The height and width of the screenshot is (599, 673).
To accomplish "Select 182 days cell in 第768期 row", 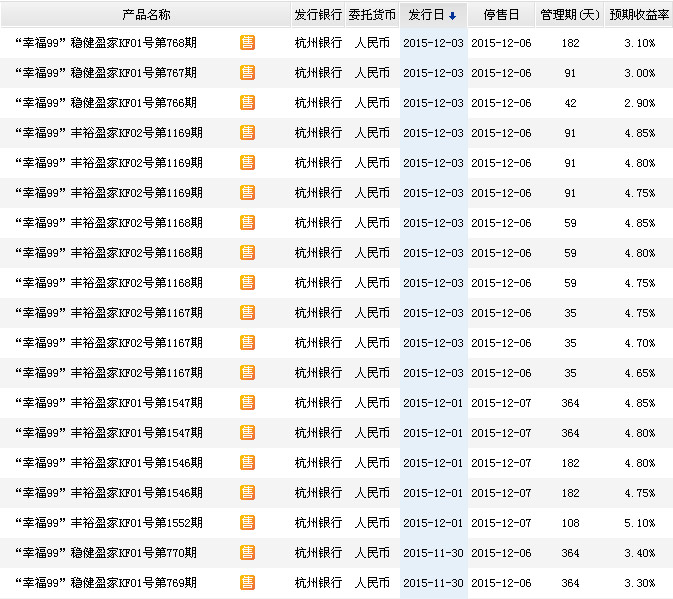I will (570, 43).
